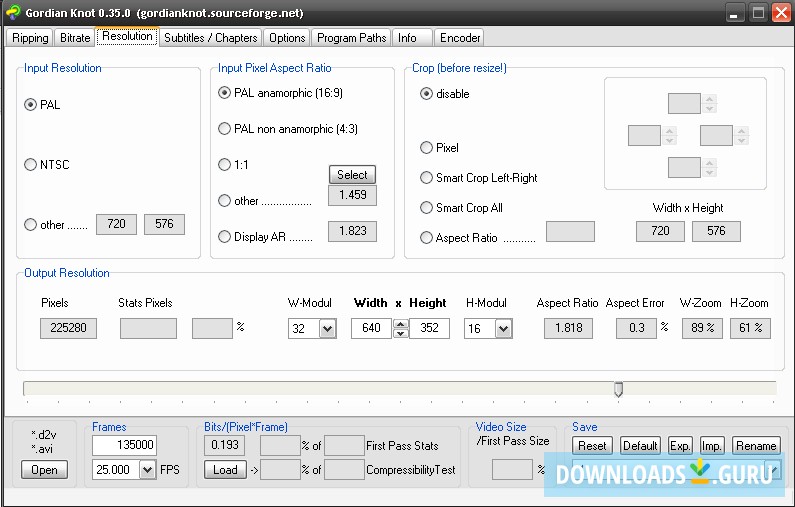Click the Pixels value 225280

(x=68, y=328)
